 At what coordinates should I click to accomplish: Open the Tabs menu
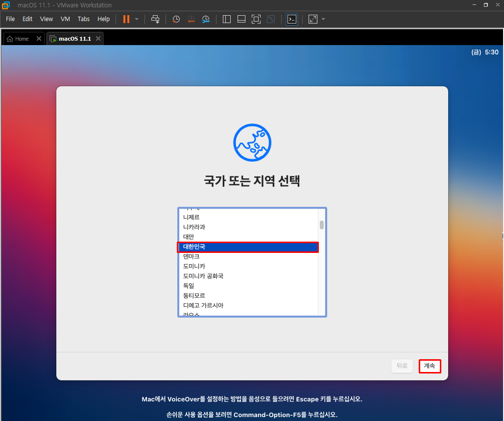pyautogui.click(x=84, y=19)
